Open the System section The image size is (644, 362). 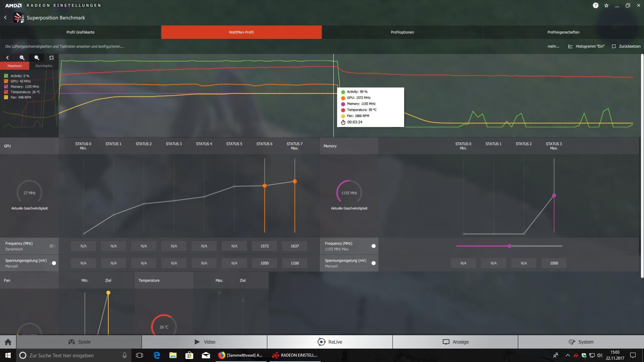pos(581,342)
